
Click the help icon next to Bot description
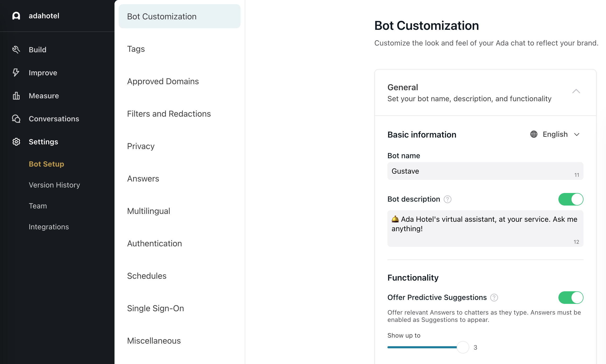[x=448, y=199]
